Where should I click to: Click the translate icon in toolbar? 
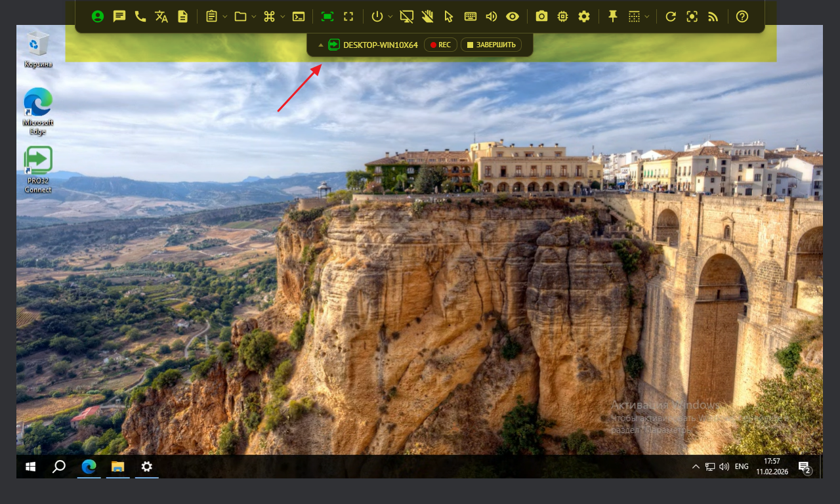(x=161, y=16)
